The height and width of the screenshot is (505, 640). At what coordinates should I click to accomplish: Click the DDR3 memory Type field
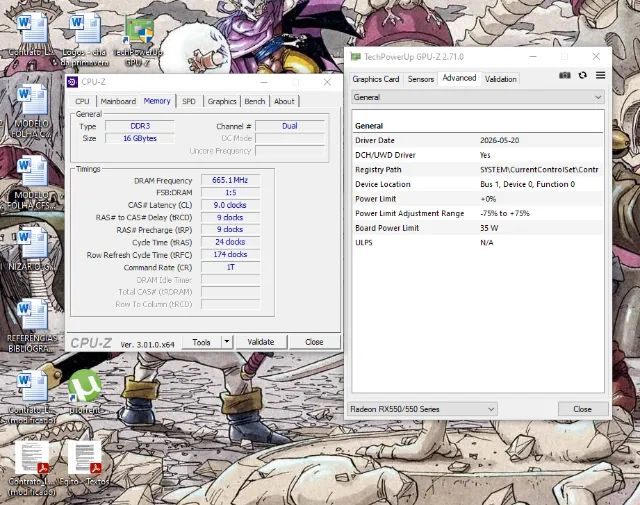(140, 126)
